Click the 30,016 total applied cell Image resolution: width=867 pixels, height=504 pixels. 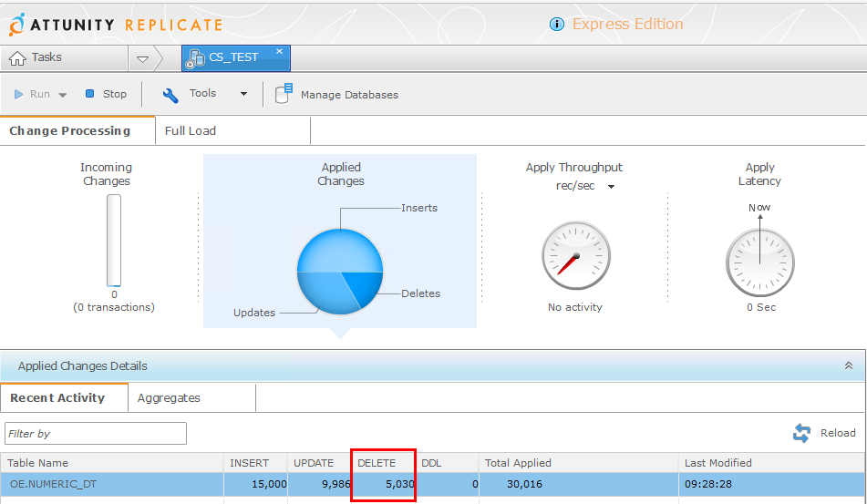[x=578, y=484]
